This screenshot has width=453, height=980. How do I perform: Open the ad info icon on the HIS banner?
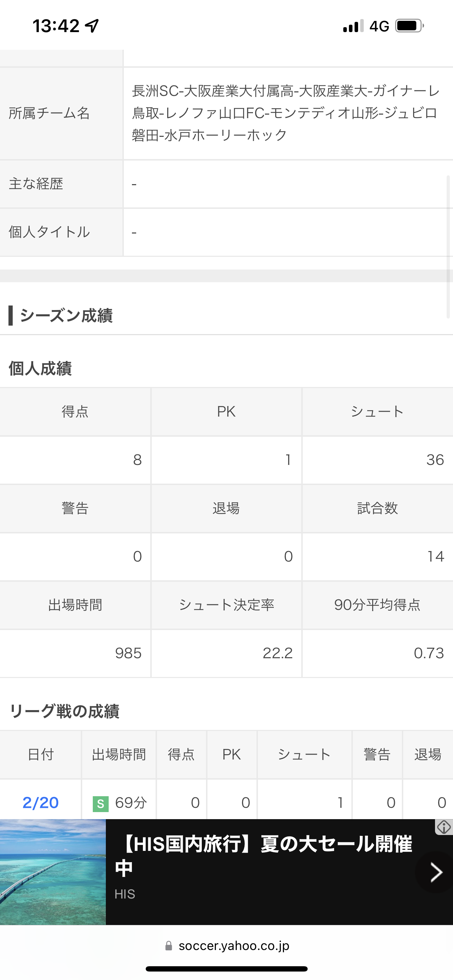(444, 827)
